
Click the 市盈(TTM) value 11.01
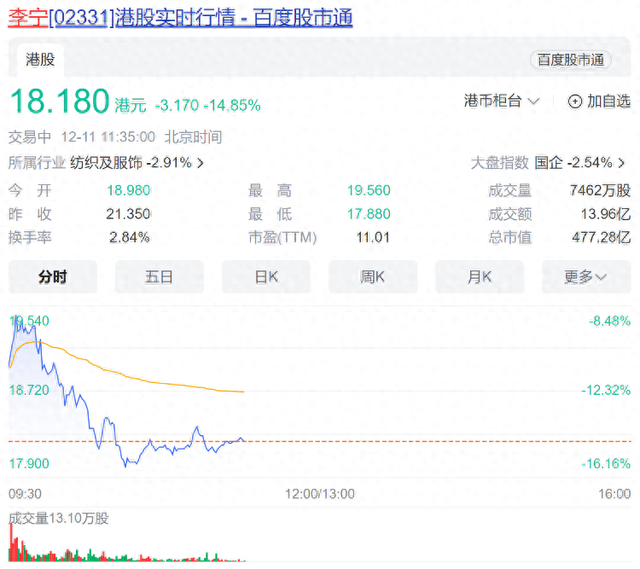[373, 237]
